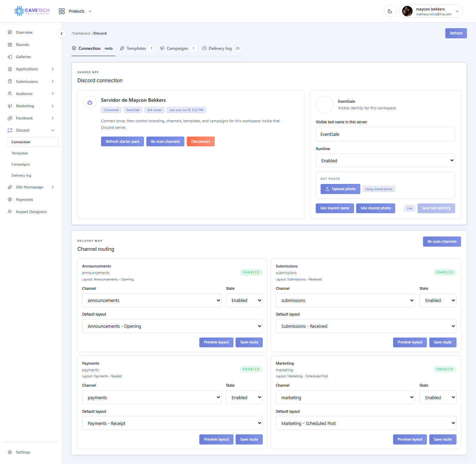Expand Facebook submenu chevron
Viewport: 476px width, 464px height.
[x=53, y=118]
